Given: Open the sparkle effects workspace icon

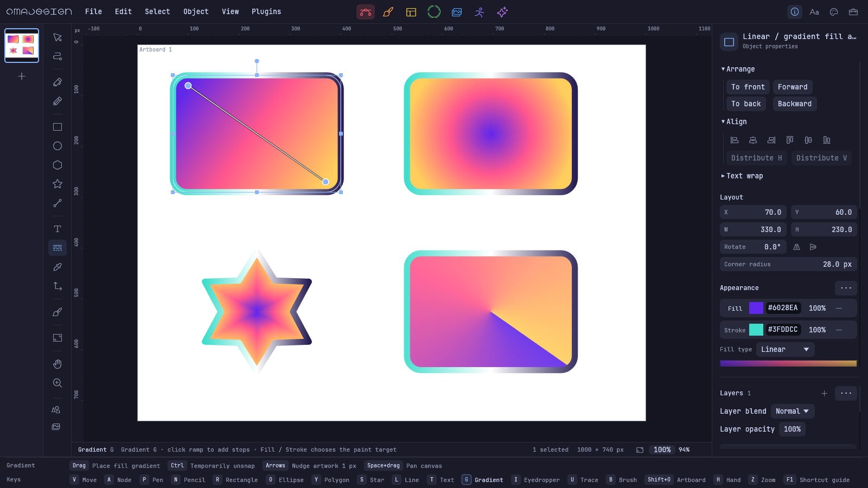Looking at the screenshot, I should click(x=502, y=12).
